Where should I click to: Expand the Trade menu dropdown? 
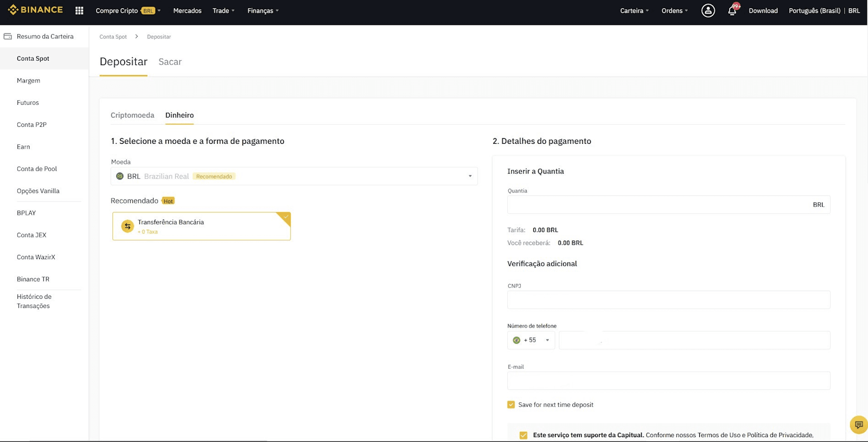224,10
